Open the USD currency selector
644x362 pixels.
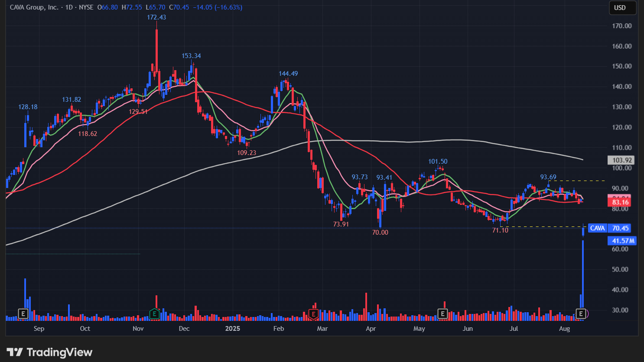(x=623, y=8)
